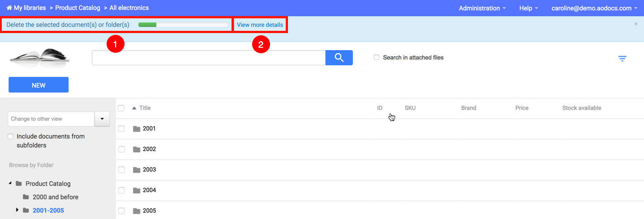Viewport: 644px width, 219px height.
Task: Click the View more details link
Action: 260,25
